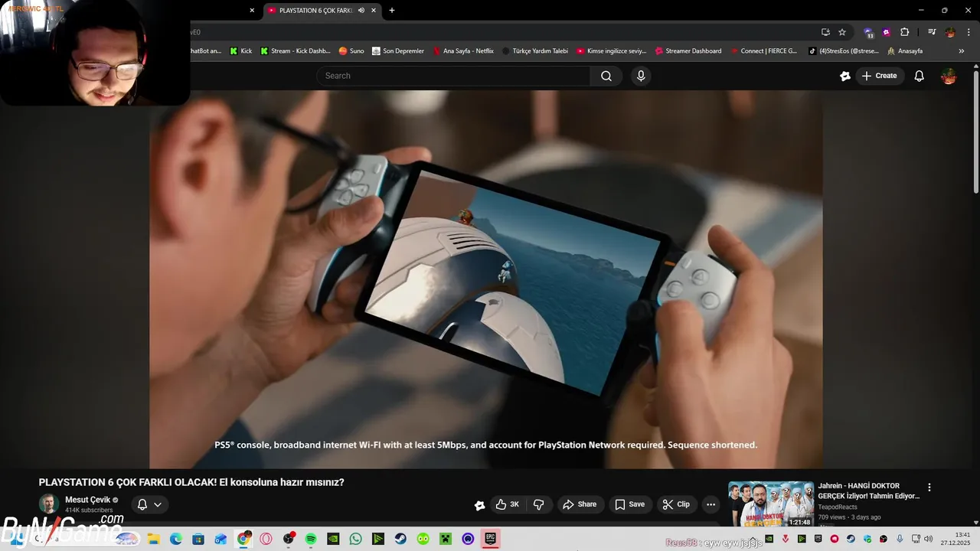Open Microsoft Store from taskbar

pyautogui.click(x=198, y=539)
